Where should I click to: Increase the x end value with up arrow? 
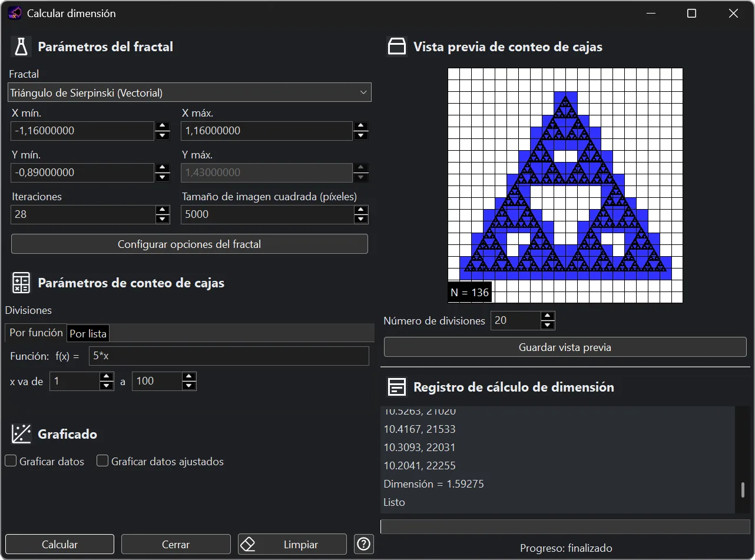[x=189, y=376]
